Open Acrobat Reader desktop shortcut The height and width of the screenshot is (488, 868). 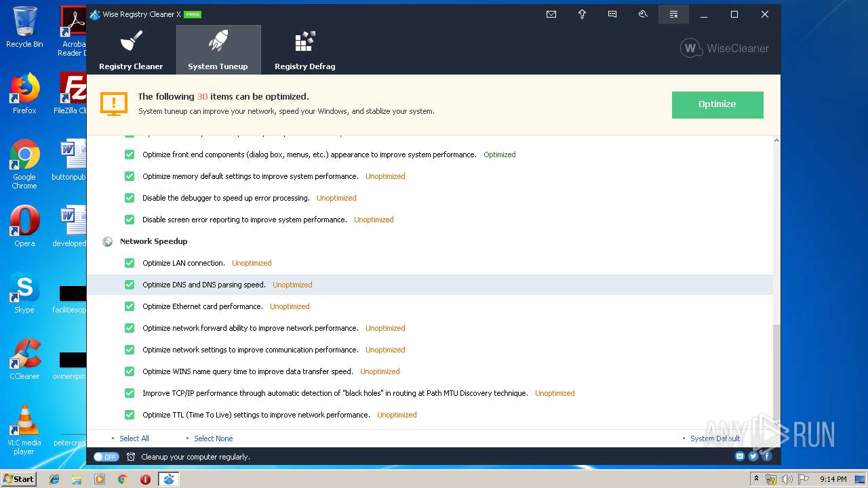(73, 31)
